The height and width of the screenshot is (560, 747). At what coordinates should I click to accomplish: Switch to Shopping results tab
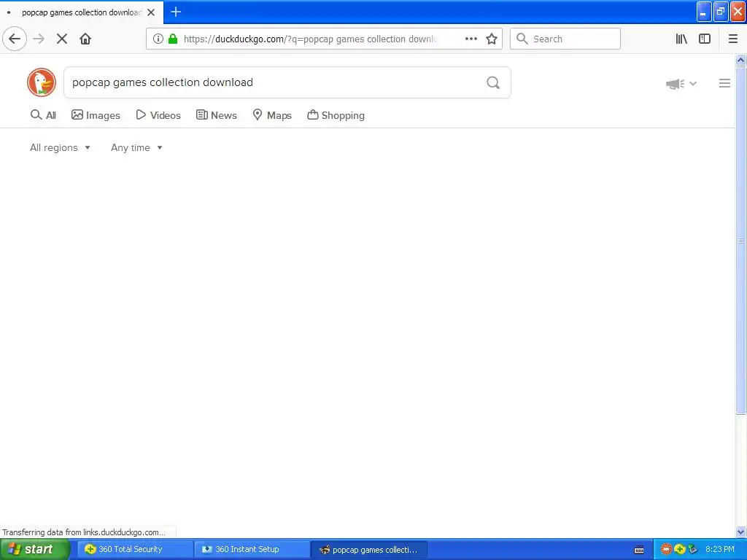click(336, 115)
